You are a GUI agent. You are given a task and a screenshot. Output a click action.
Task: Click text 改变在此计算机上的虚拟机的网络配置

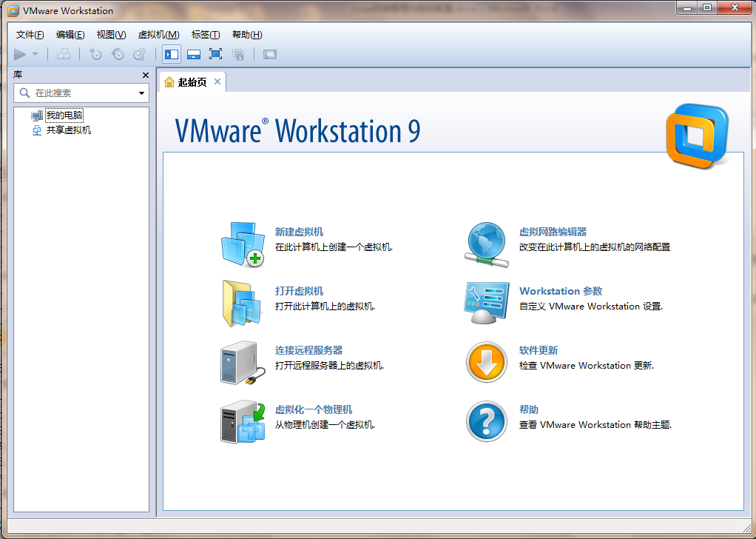point(595,247)
